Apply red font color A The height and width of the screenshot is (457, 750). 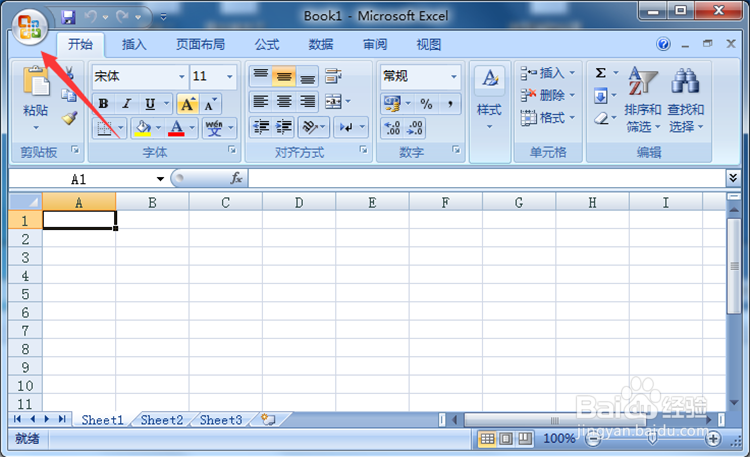(176, 128)
